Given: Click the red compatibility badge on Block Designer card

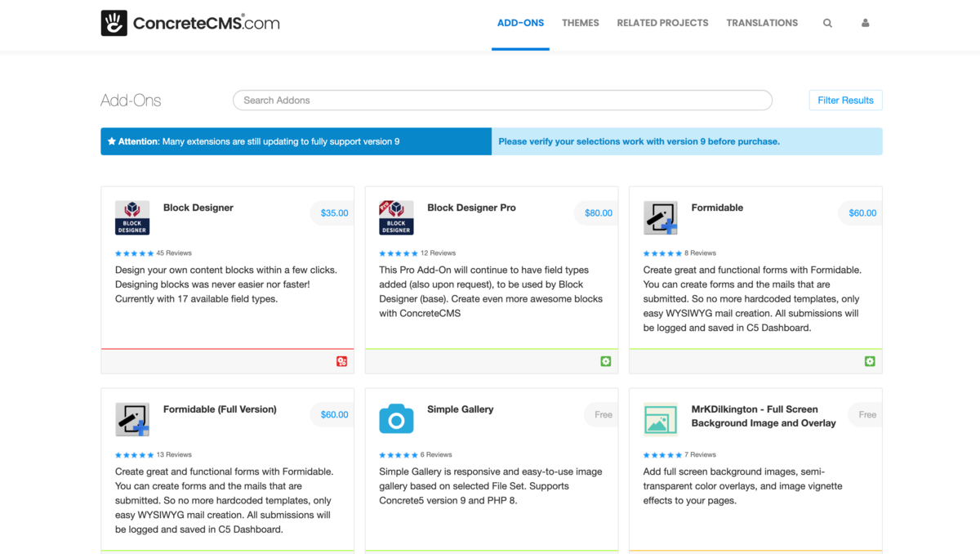Looking at the screenshot, I should pos(342,361).
